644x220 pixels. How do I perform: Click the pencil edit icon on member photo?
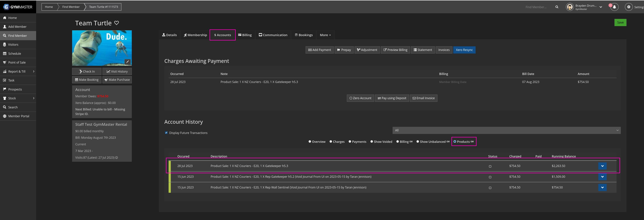(x=128, y=62)
